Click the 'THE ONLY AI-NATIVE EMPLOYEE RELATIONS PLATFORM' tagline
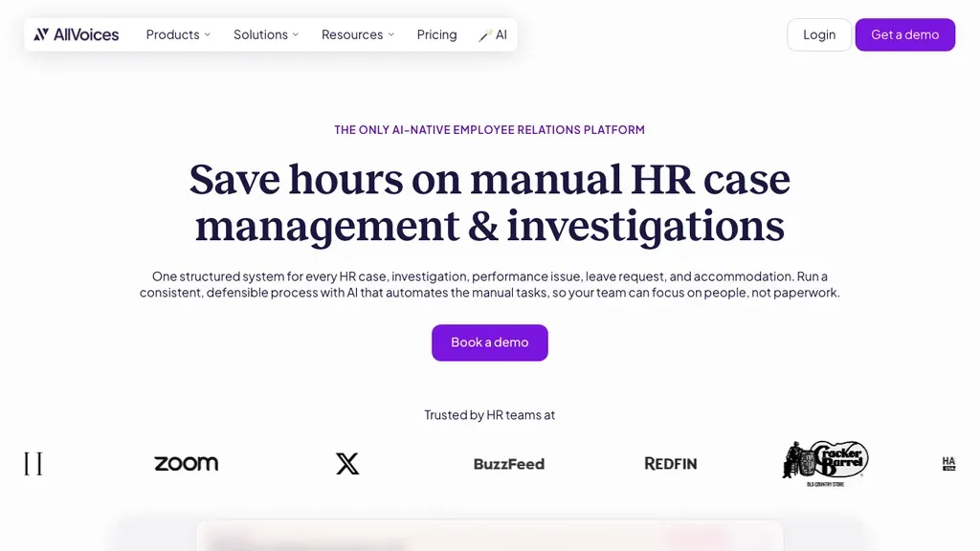Image resolution: width=980 pixels, height=551 pixels. click(489, 130)
